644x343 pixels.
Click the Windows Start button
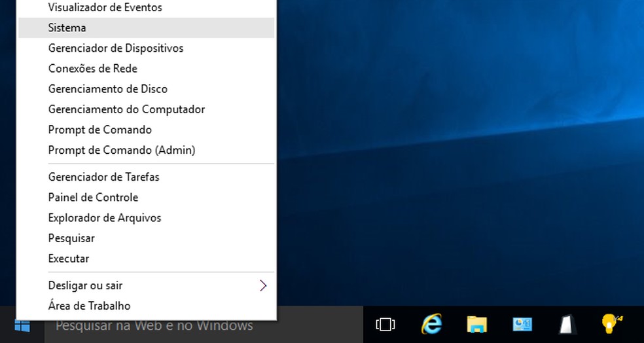click(22, 325)
